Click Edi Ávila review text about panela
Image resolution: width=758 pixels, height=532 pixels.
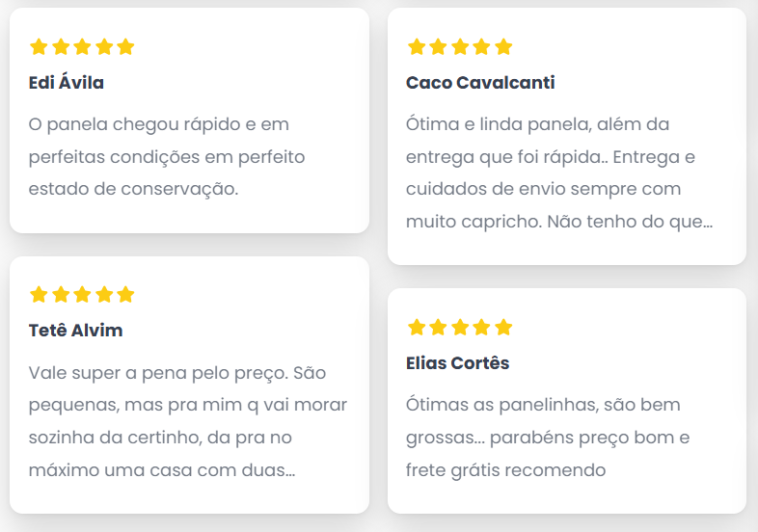tap(167, 156)
